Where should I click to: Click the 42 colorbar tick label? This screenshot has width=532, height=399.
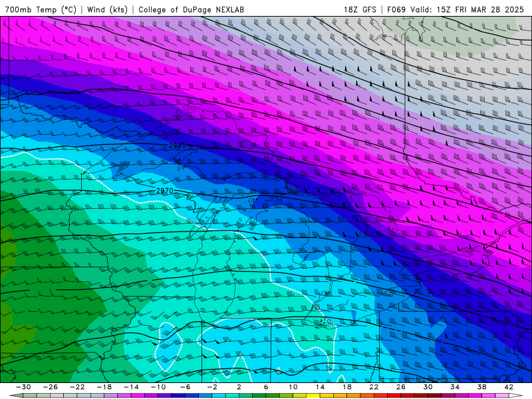pyautogui.click(x=508, y=387)
